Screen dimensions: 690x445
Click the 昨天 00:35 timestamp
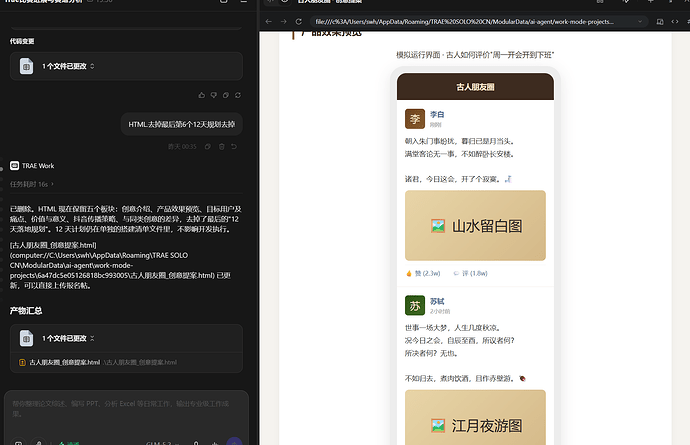pyautogui.click(x=182, y=147)
